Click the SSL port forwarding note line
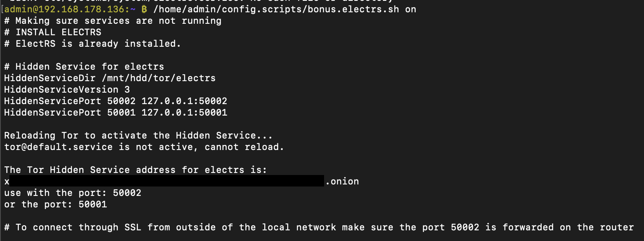Image resolution: width=644 pixels, height=241 pixels. (319, 227)
